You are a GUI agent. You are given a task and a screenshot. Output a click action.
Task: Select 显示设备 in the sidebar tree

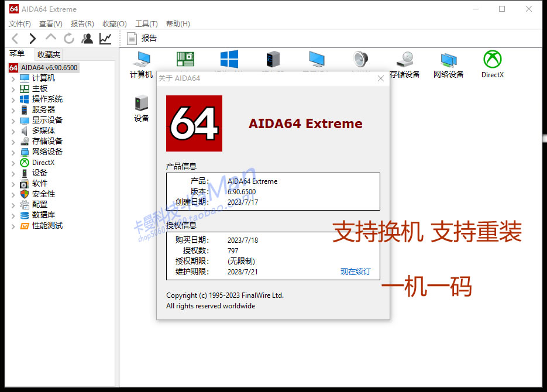coord(47,120)
